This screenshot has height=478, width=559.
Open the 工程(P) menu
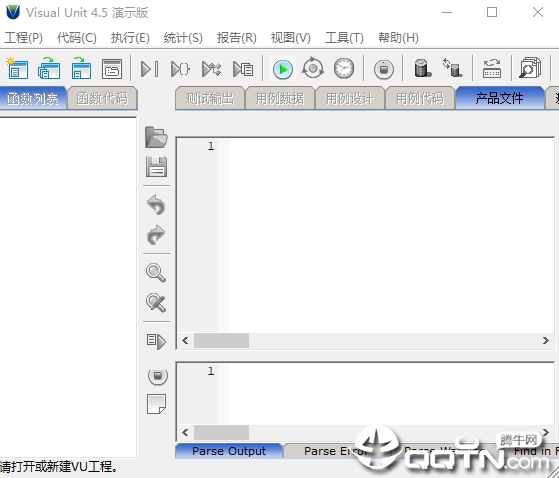click(x=23, y=37)
